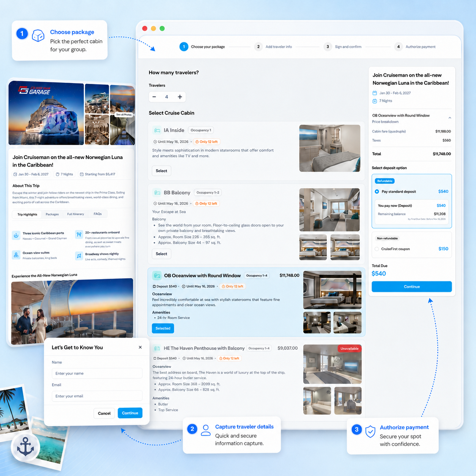Image resolution: width=476 pixels, height=476 pixels.
Task: Select the IA Inside cabin
Action: pos(161,171)
